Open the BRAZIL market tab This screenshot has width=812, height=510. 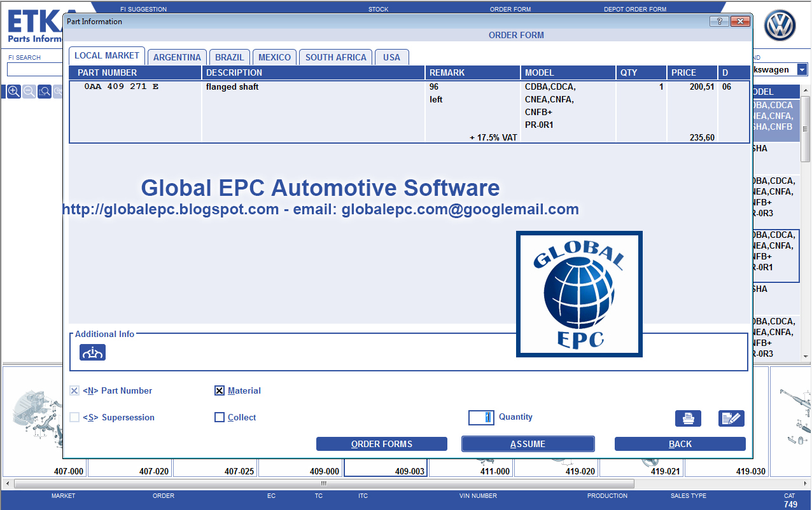pos(230,57)
